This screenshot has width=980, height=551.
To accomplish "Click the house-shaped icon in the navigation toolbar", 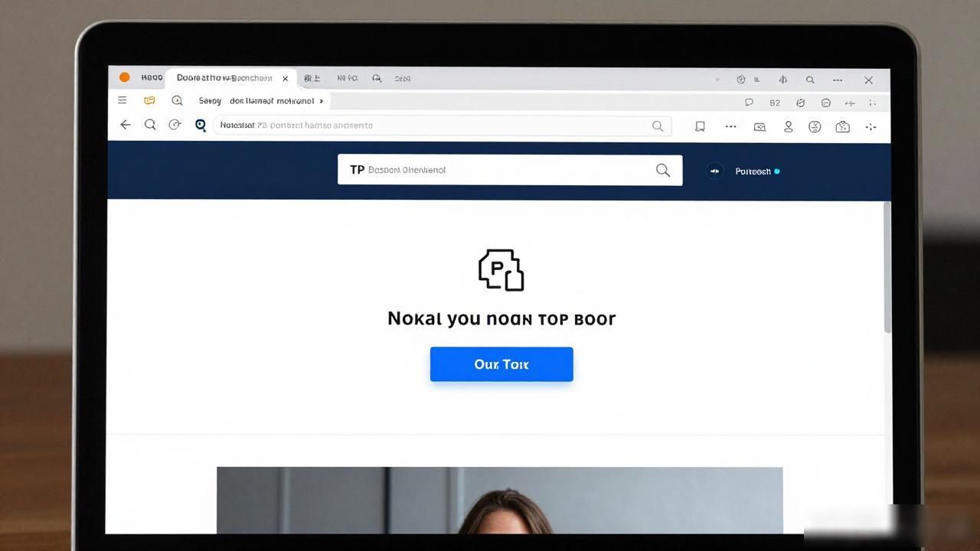I will point(843,127).
